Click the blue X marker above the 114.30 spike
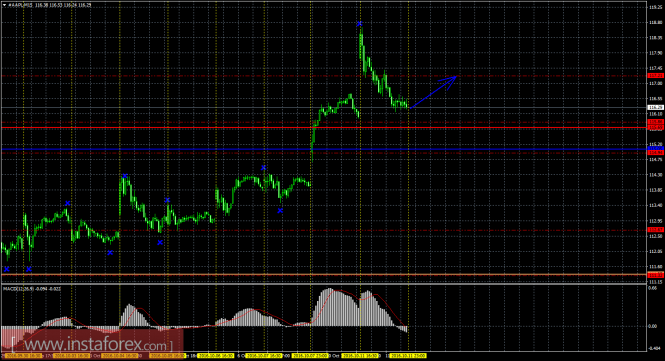The image size is (665, 361). click(x=125, y=176)
